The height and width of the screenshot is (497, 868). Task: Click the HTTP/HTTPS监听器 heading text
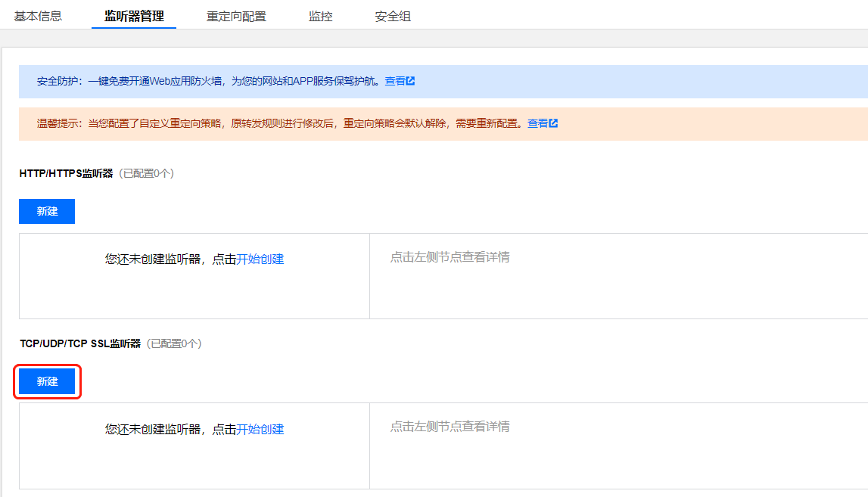[66, 174]
